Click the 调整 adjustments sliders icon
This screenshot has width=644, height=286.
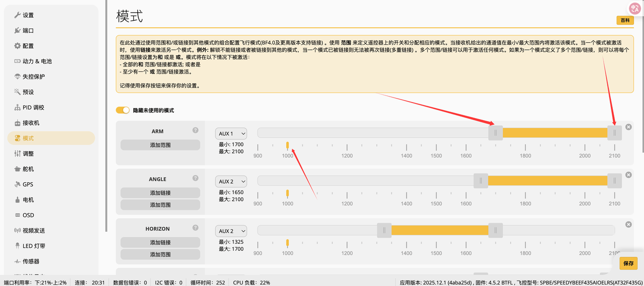[18, 153]
